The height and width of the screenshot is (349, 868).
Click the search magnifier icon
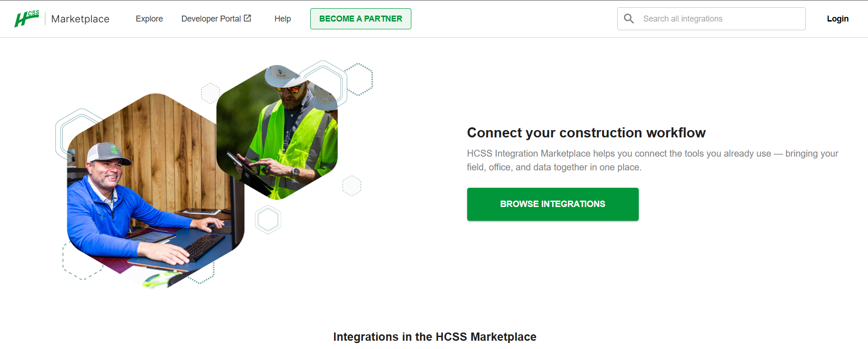pyautogui.click(x=629, y=19)
